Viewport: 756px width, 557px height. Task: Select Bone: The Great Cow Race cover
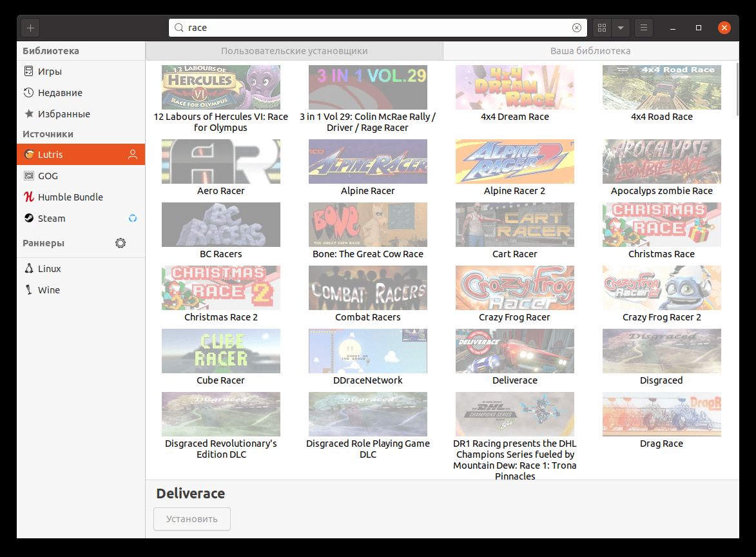(368, 225)
